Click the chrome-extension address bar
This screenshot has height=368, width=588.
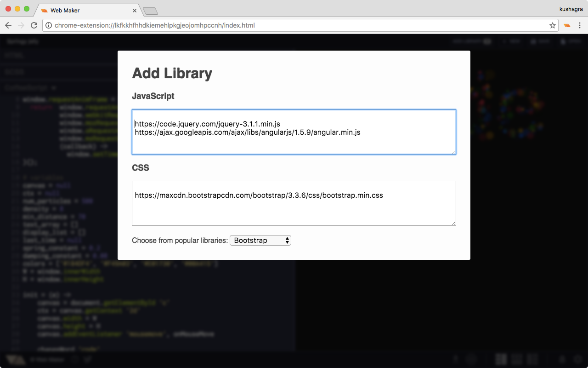300,25
